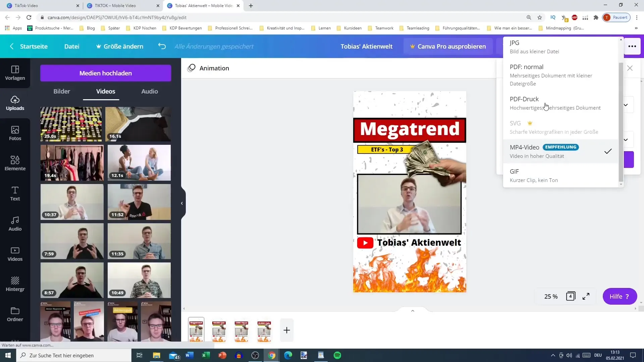This screenshot has height=362, width=644.
Task: Open the page grid view icon
Action: pyautogui.click(x=570, y=296)
